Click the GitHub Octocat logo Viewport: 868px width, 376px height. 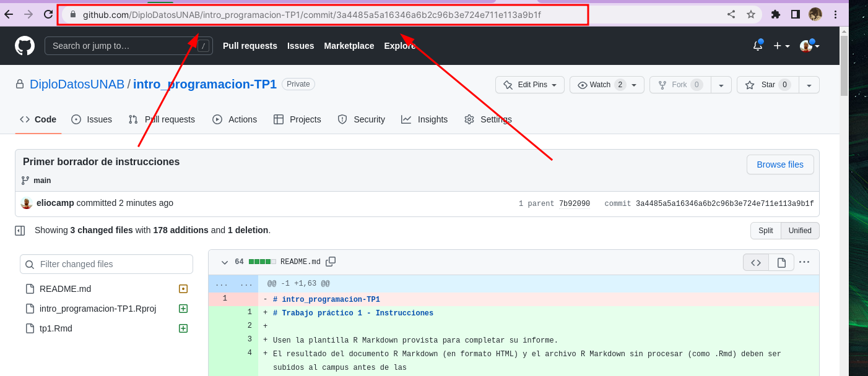point(25,46)
